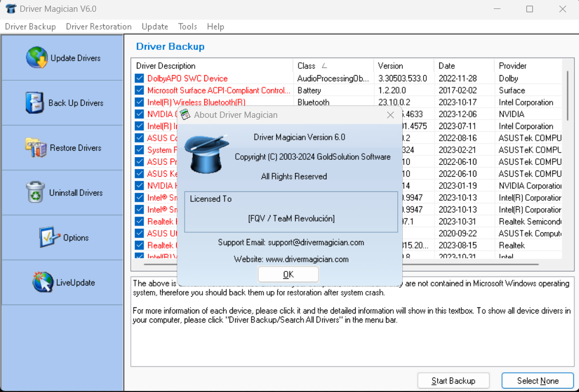
Task: Click the LiveUpdate sidebar label
Action: (x=76, y=283)
